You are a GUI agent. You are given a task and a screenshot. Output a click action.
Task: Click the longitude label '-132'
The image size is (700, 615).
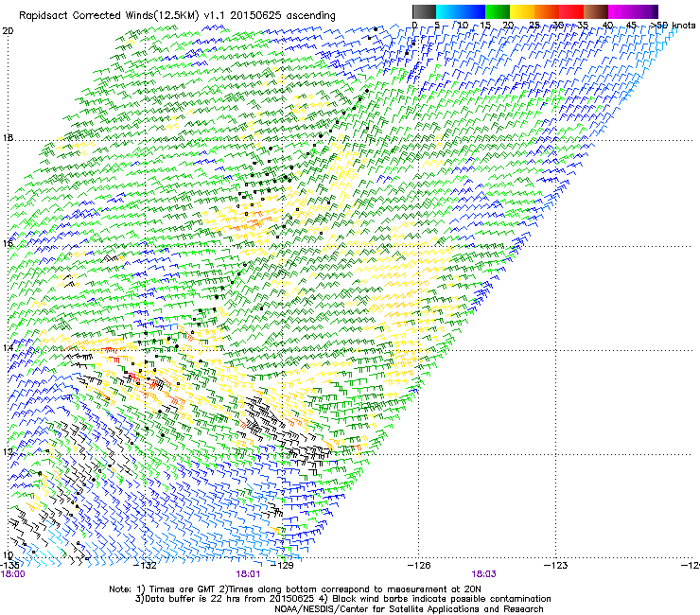146,566
